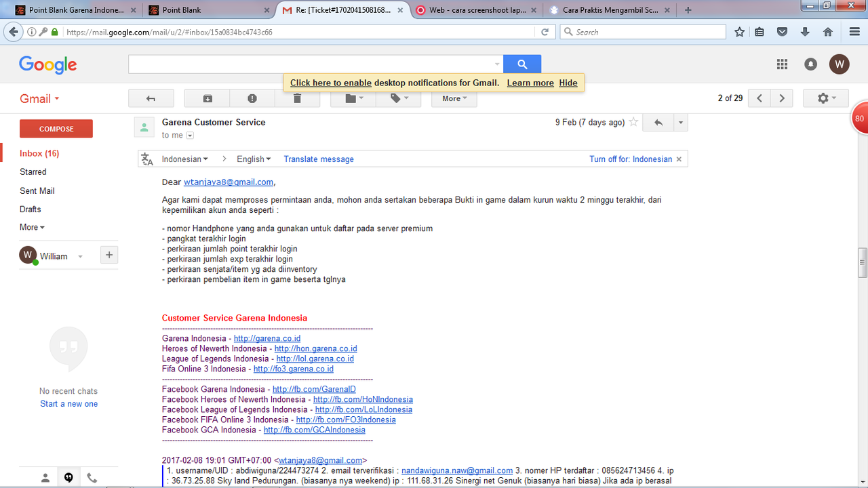Image resolution: width=868 pixels, height=488 pixels.
Task: Click the Google logo
Action: tap(47, 64)
